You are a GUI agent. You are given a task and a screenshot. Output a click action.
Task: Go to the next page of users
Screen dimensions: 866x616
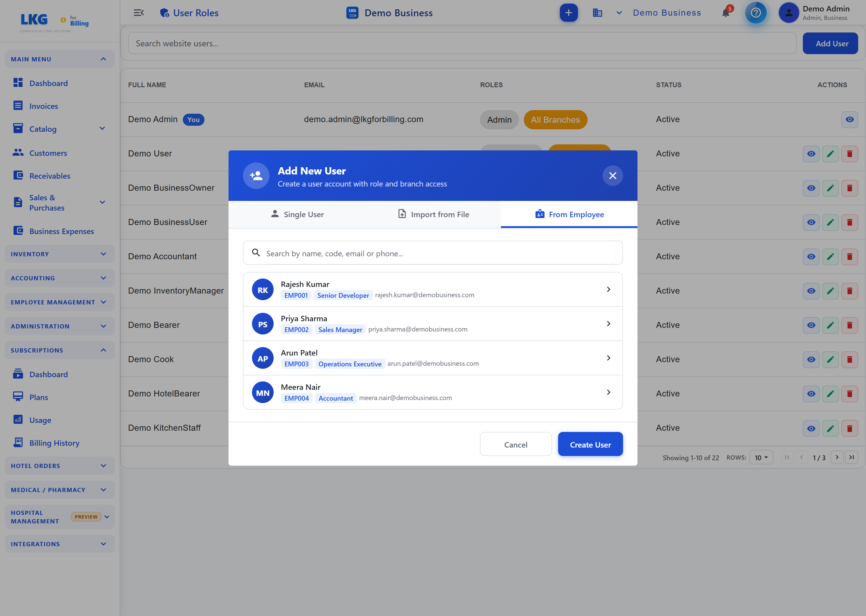pyautogui.click(x=837, y=457)
